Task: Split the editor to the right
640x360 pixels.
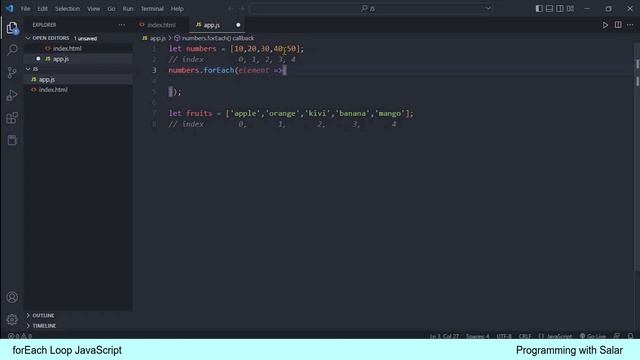Action: [x=618, y=25]
